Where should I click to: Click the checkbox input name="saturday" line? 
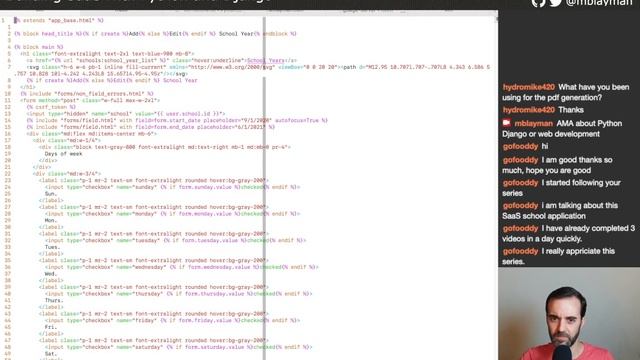(x=179, y=347)
